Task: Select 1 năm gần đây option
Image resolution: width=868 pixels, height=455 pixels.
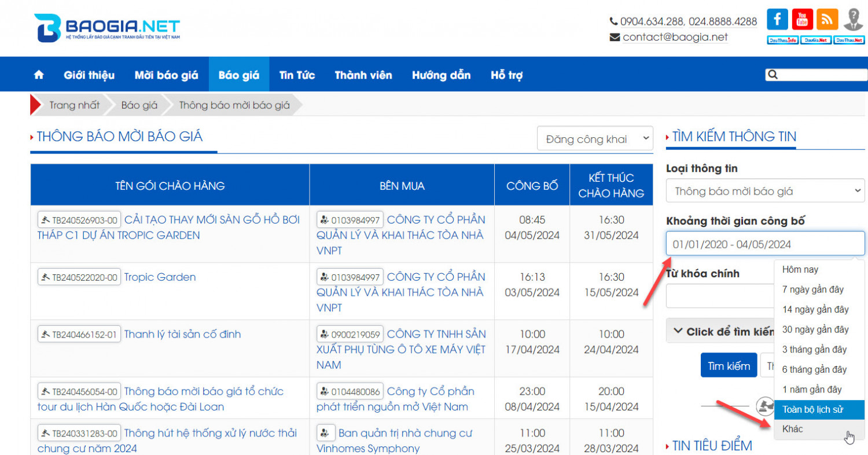Action: pyautogui.click(x=820, y=390)
